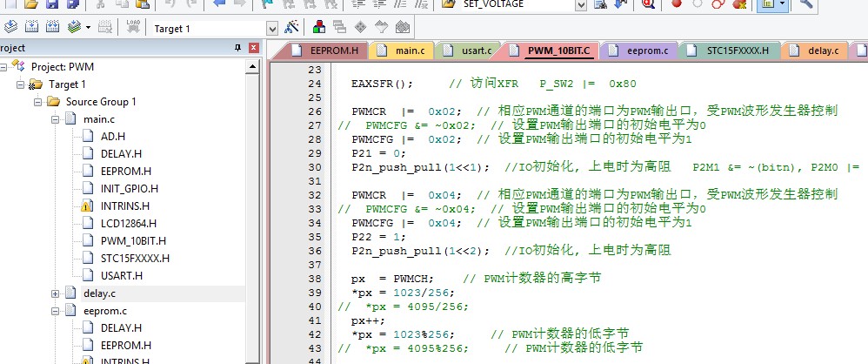This screenshot has height=364, width=868.
Task: Open the Target 1 selector dropdown
Action: pyautogui.click(x=272, y=29)
